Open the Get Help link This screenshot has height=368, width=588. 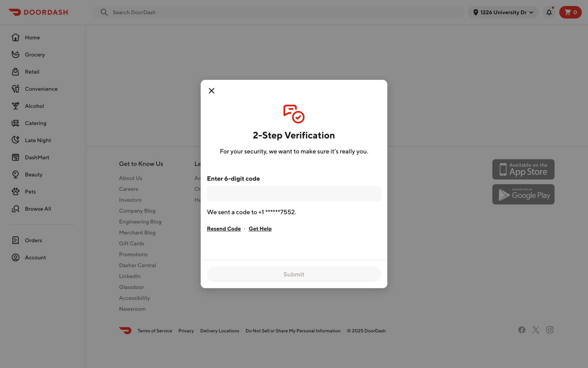pos(260,229)
